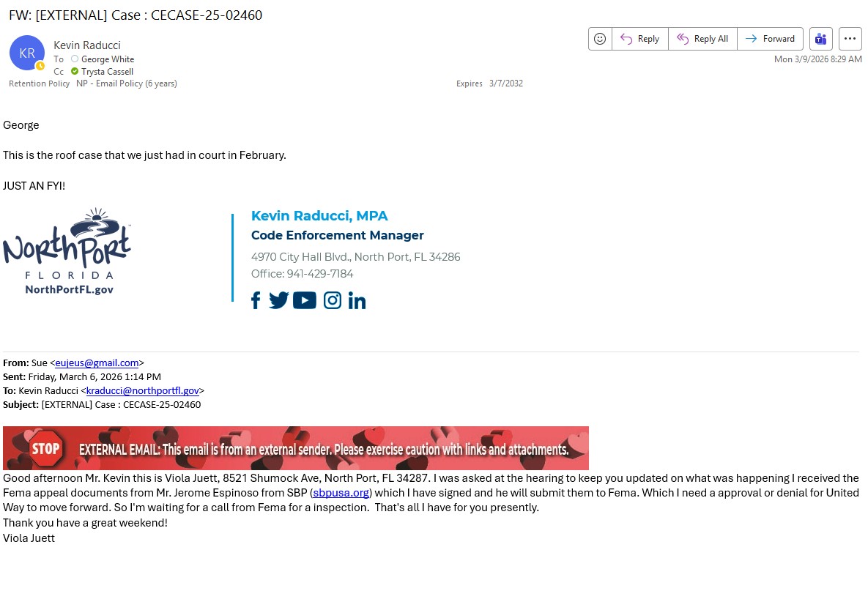Open the more actions ellipsis menu
Viewport: 868px width, 591px height.
point(850,39)
